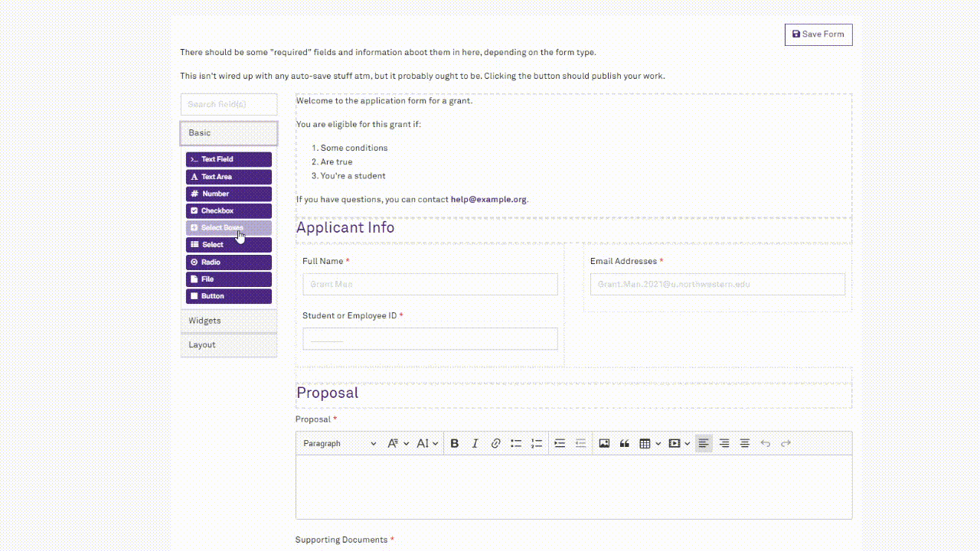Toggle bold formatting in Proposal editor
The width and height of the screenshot is (980, 551).
[x=454, y=444]
